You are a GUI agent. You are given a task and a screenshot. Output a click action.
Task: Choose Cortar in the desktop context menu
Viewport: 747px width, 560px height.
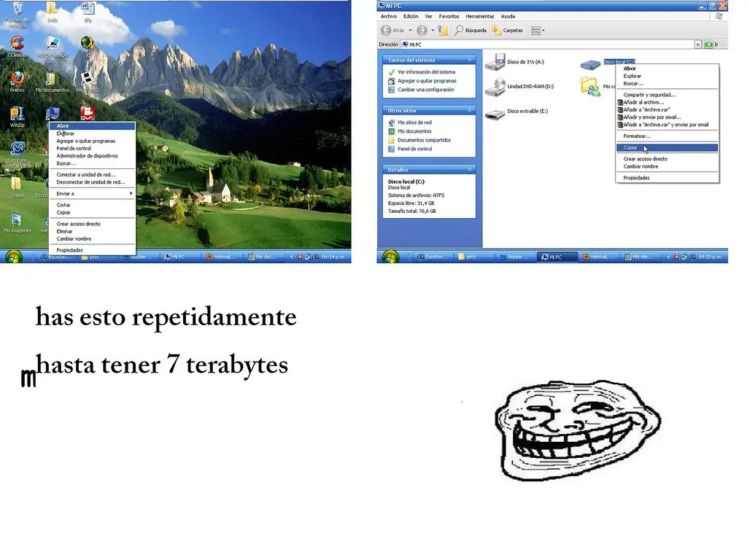(x=93, y=205)
